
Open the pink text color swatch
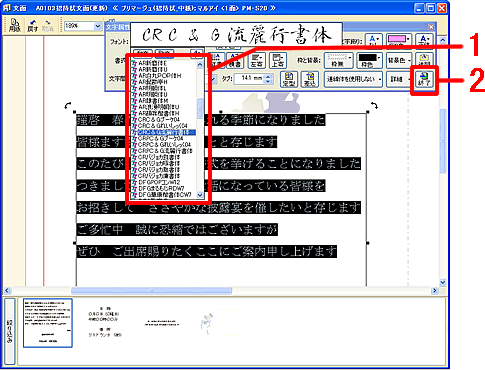point(398,41)
